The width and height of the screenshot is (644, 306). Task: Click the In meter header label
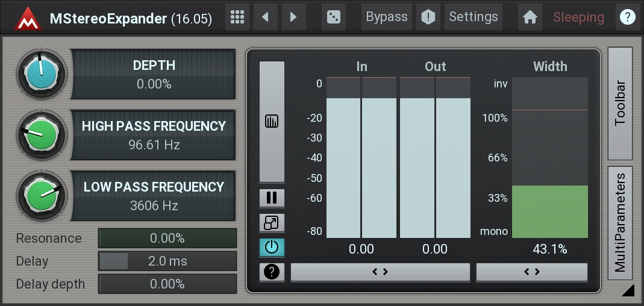(362, 66)
